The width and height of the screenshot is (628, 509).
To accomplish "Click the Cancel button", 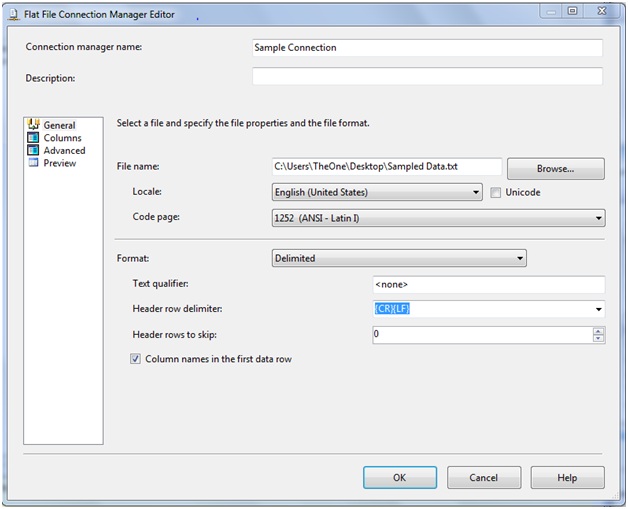I will [x=483, y=478].
